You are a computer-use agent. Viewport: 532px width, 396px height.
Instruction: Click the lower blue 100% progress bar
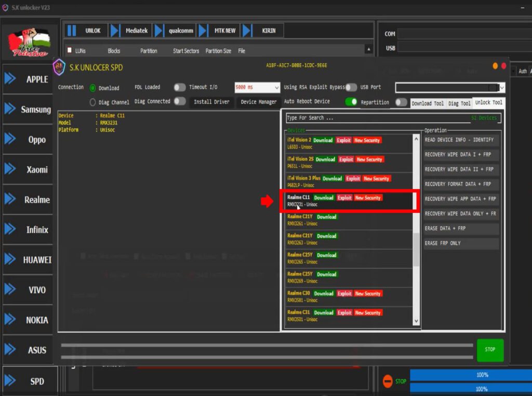pyautogui.click(x=471, y=389)
